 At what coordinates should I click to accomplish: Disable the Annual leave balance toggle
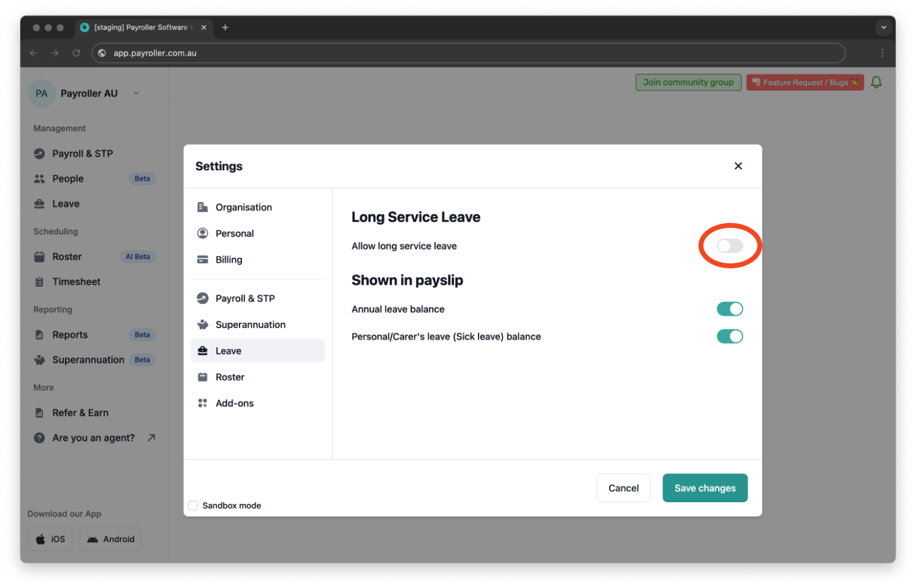pyautogui.click(x=730, y=309)
